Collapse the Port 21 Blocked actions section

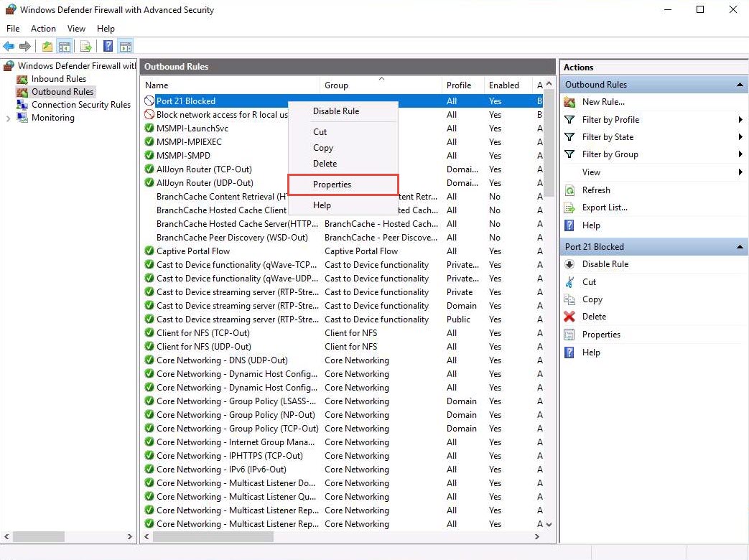click(740, 247)
